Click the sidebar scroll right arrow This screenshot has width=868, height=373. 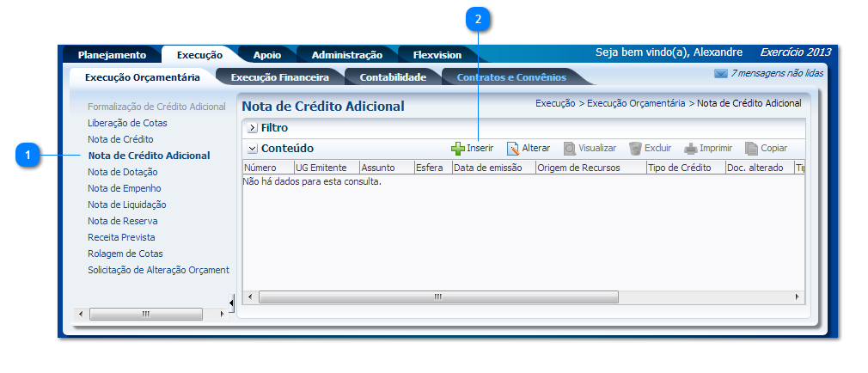222,315
